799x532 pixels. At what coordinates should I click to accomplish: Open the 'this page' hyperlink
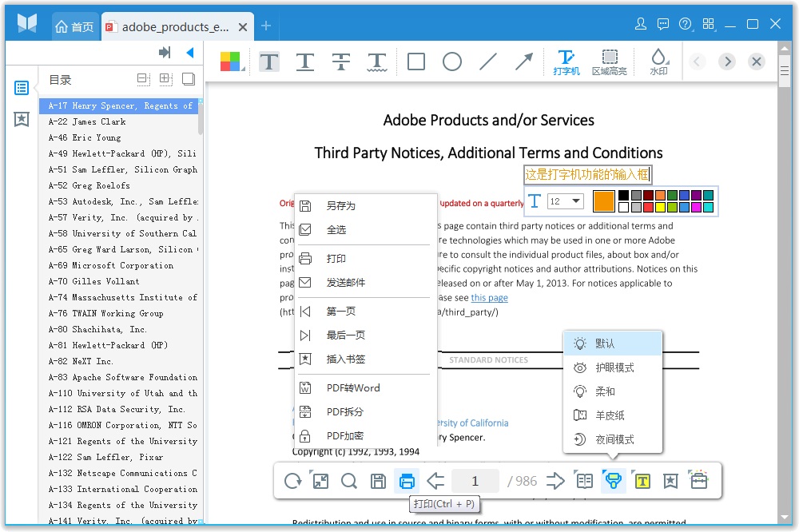point(489,297)
